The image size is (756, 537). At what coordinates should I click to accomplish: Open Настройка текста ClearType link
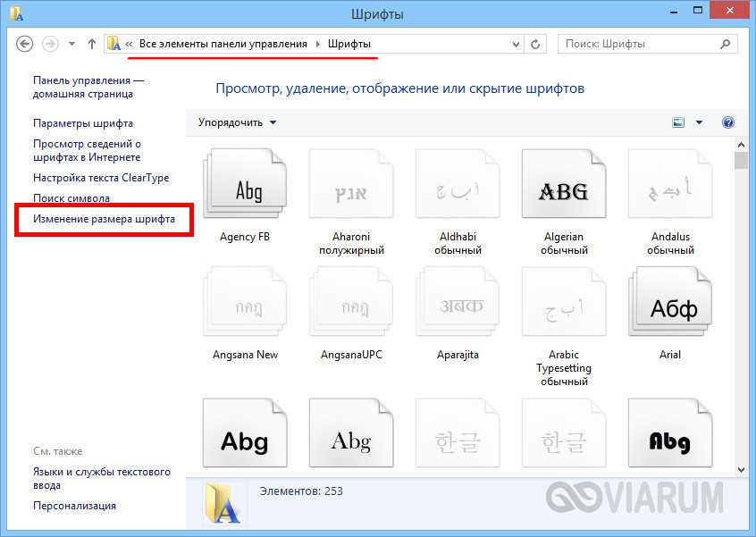[101, 178]
